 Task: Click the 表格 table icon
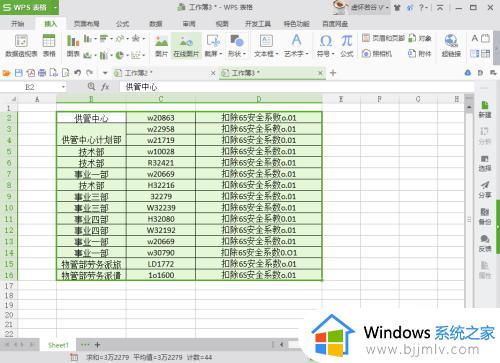coord(49,46)
